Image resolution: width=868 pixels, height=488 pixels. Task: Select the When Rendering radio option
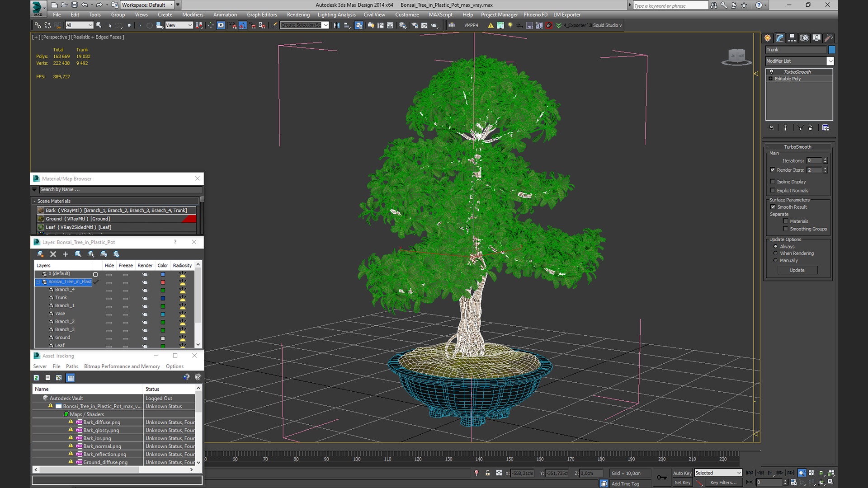776,253
